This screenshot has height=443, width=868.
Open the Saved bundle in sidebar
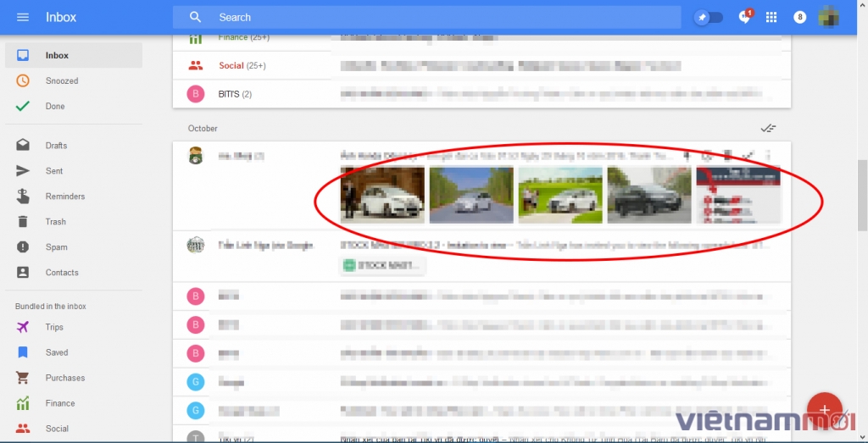click(74, 353)
